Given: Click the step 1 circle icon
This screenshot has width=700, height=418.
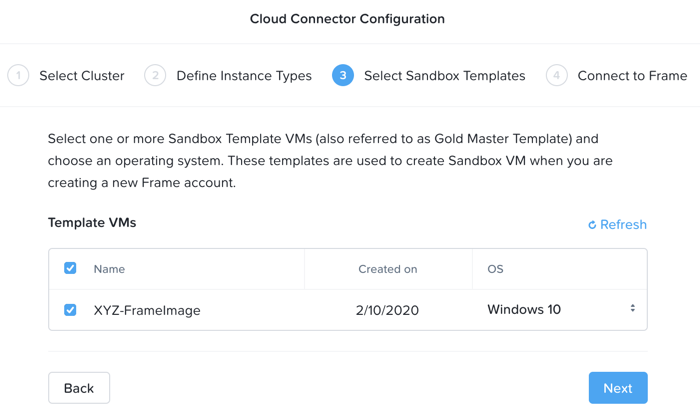Looking at the screenshot, I should coord(18,75).
